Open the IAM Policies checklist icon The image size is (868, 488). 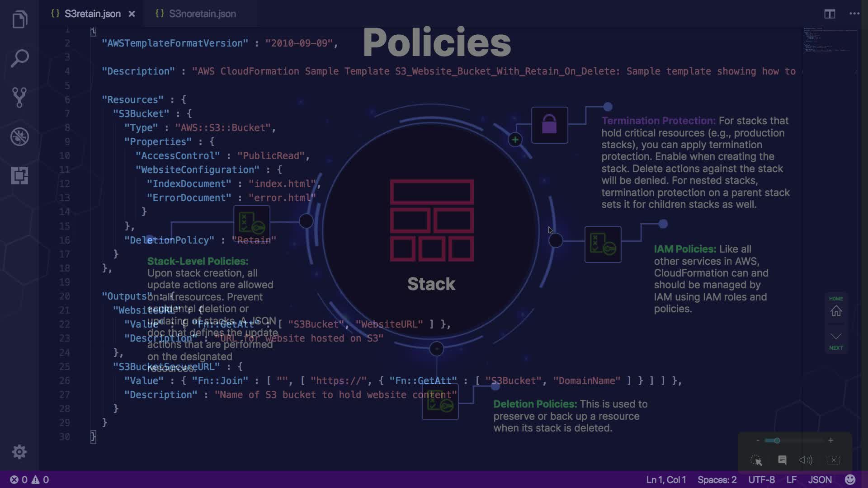[603, 244]
